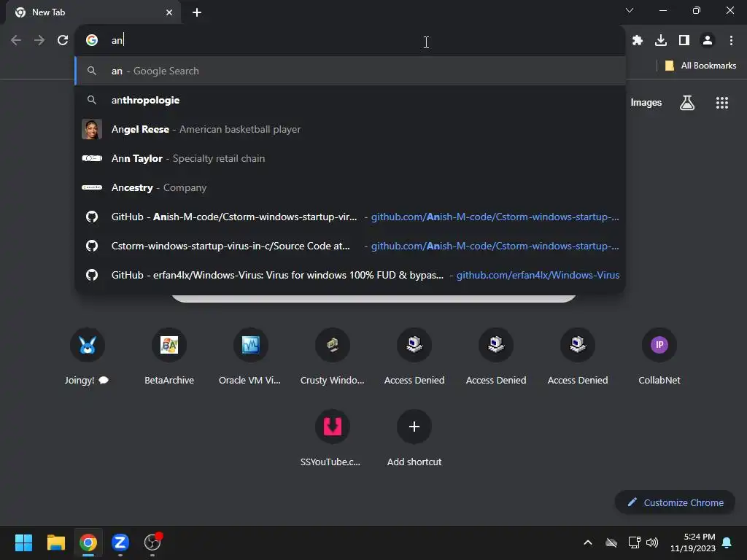The width and height of the screenshot is (747, 560).
Task: Open volume control in system tray
Action: pos(652,542)
